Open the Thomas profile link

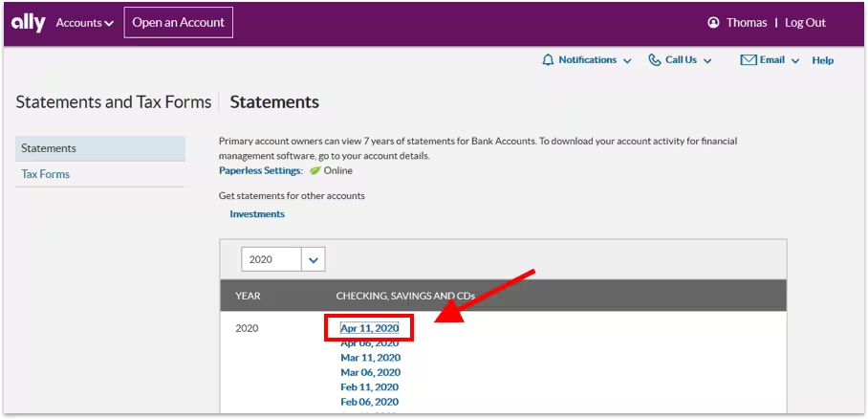coord(747,23)
